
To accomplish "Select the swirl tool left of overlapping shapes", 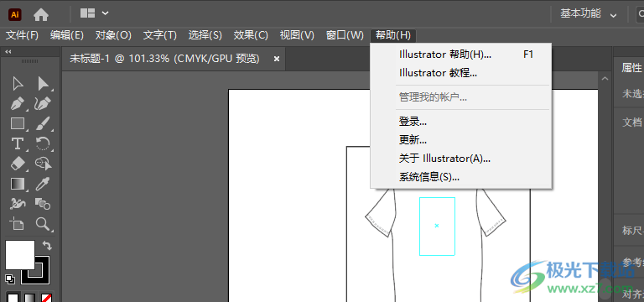I will 18,203.
